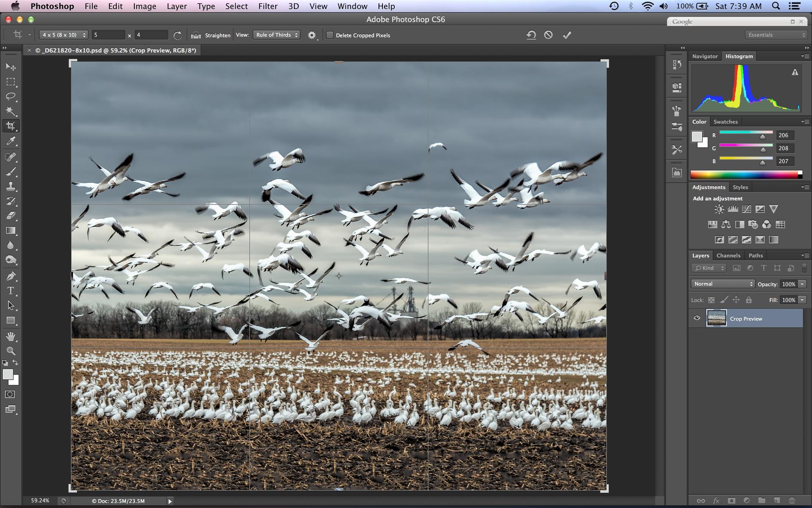Select the Horizontal Type tool
This screenshot has width=812, height=508.
(11, 291)
